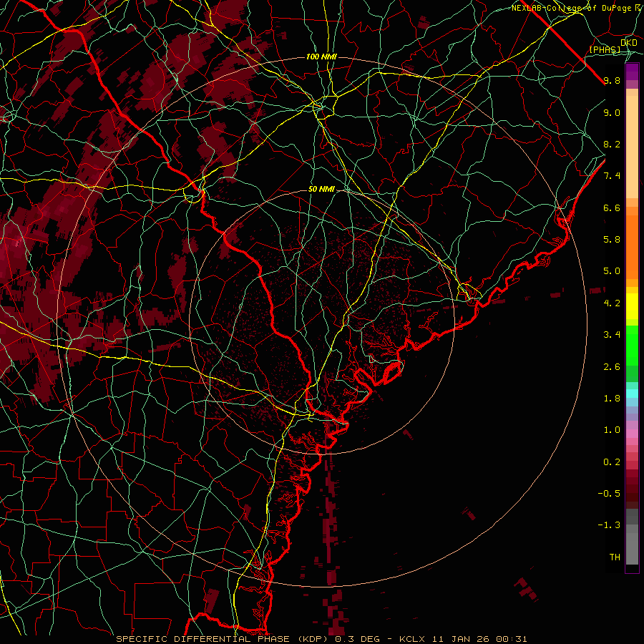Select the 9.0 scale value
The height and width of the screenshot is (644, 644).
pyautogui.click(x=612, y=112)
